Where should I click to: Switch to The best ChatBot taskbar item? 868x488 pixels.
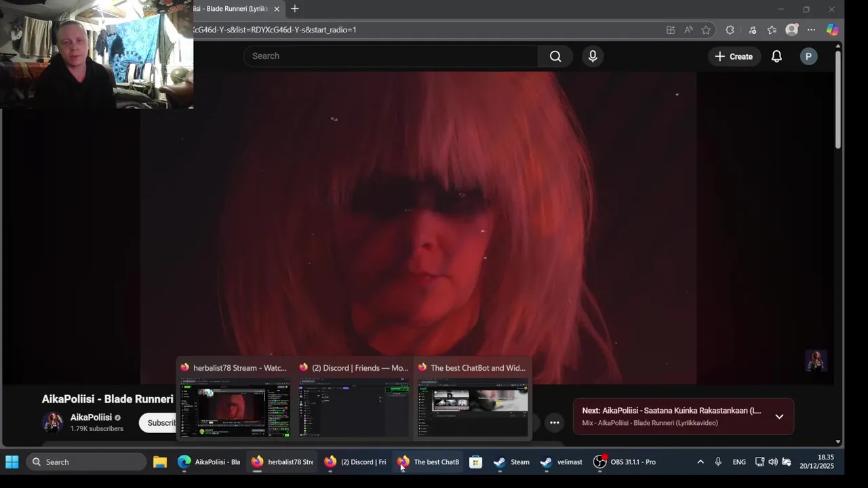(428, 462)
